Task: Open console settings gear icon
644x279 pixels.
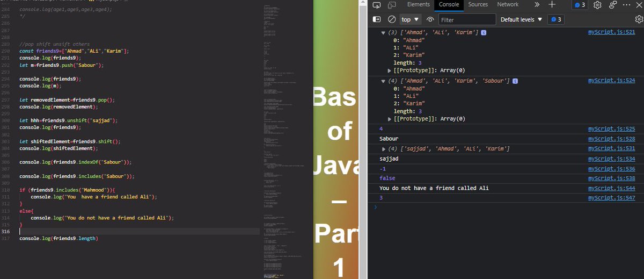Action: pyautogui.click(x=638, y=19)
